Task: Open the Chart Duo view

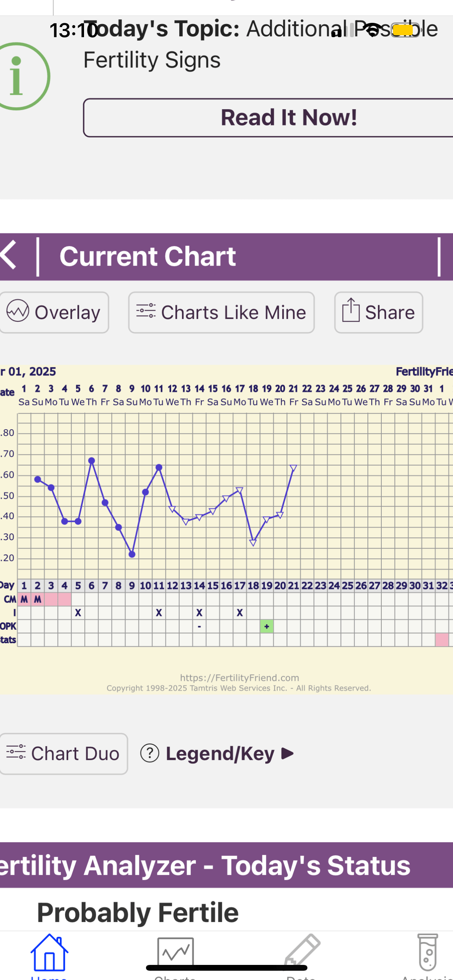Action: coord(63,754)
